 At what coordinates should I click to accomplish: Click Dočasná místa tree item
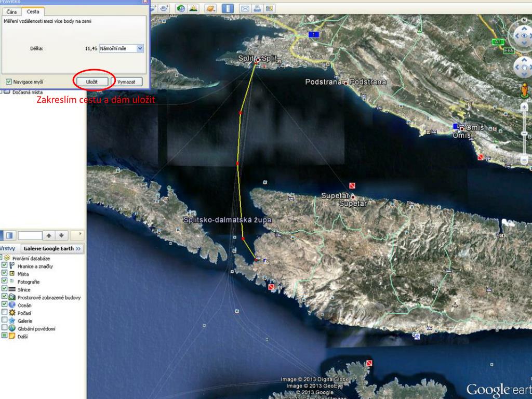click(28, 92)
